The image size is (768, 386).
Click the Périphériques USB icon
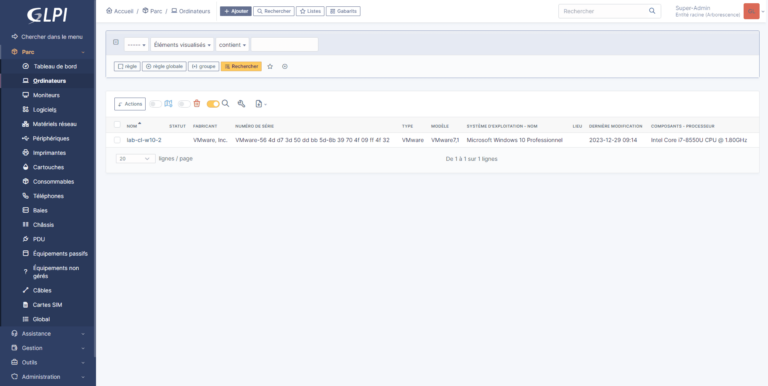coord(26,138)
